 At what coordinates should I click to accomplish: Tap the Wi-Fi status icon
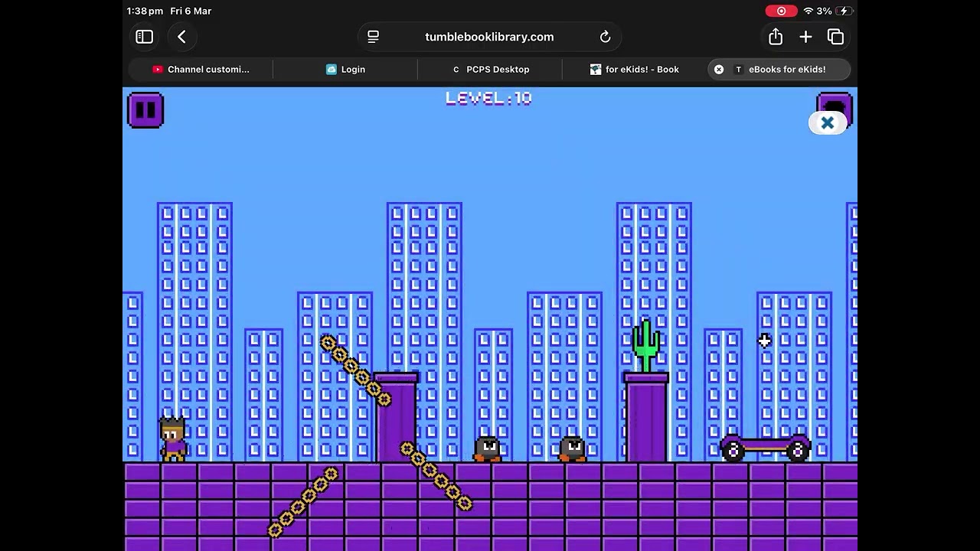(x=808, y=11)
